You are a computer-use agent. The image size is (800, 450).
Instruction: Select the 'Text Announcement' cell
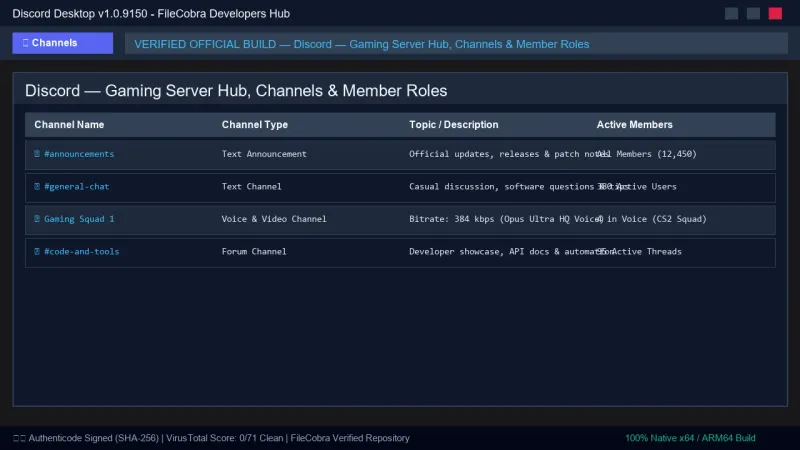(264, 154)
